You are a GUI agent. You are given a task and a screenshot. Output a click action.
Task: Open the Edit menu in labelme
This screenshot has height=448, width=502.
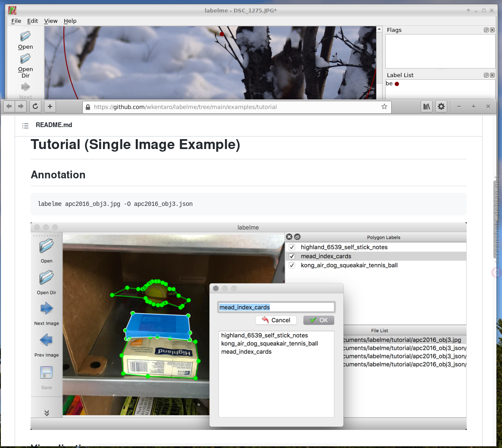point(32,21)
